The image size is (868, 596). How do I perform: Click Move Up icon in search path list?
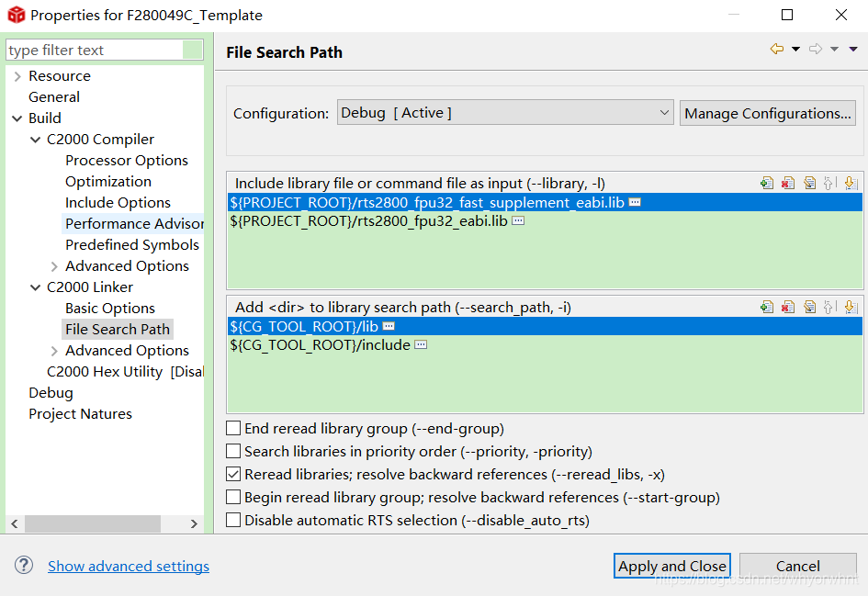829,307
